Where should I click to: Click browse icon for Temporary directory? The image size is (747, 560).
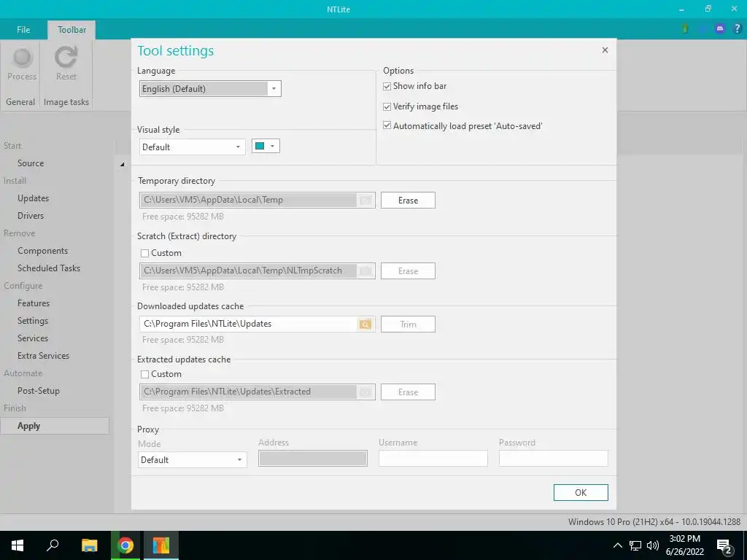[x=365, y=201]
